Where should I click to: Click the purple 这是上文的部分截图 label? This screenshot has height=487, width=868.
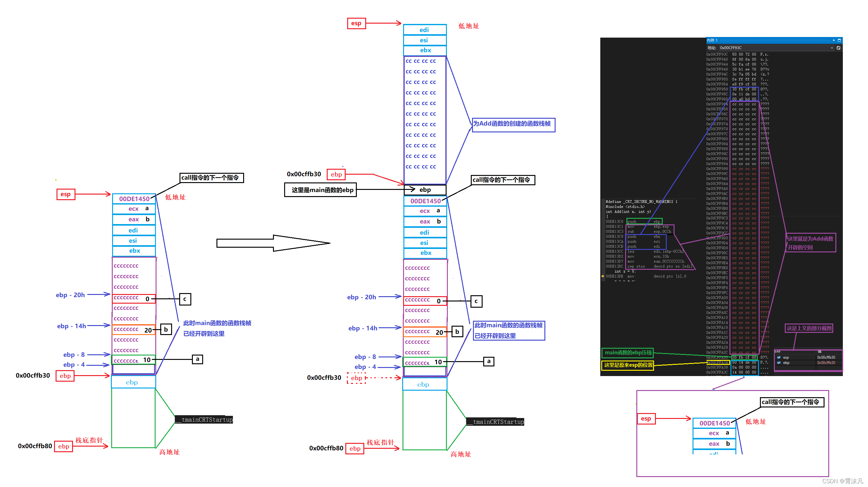pyautogui.click(x=809, y=328)
